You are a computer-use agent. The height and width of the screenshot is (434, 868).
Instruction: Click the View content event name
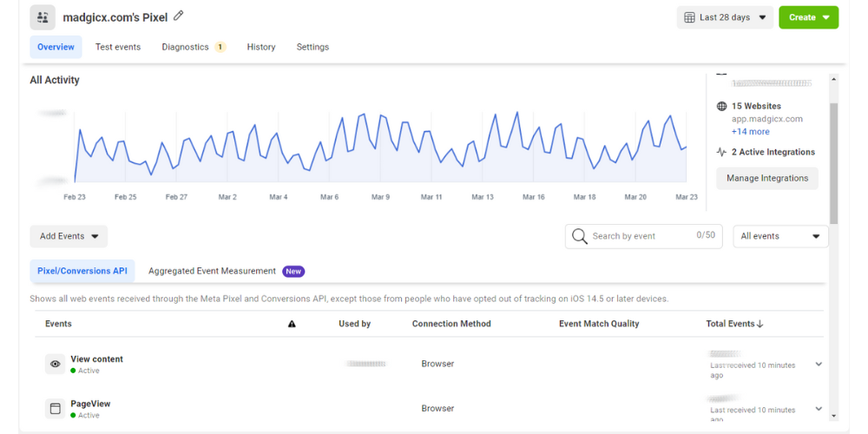coord(97,358)
